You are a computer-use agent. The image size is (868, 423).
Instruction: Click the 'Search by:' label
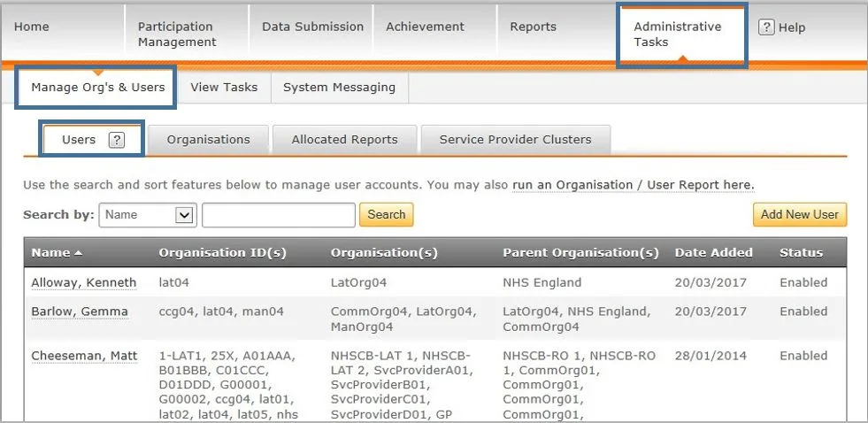click(x=58, y=215)
